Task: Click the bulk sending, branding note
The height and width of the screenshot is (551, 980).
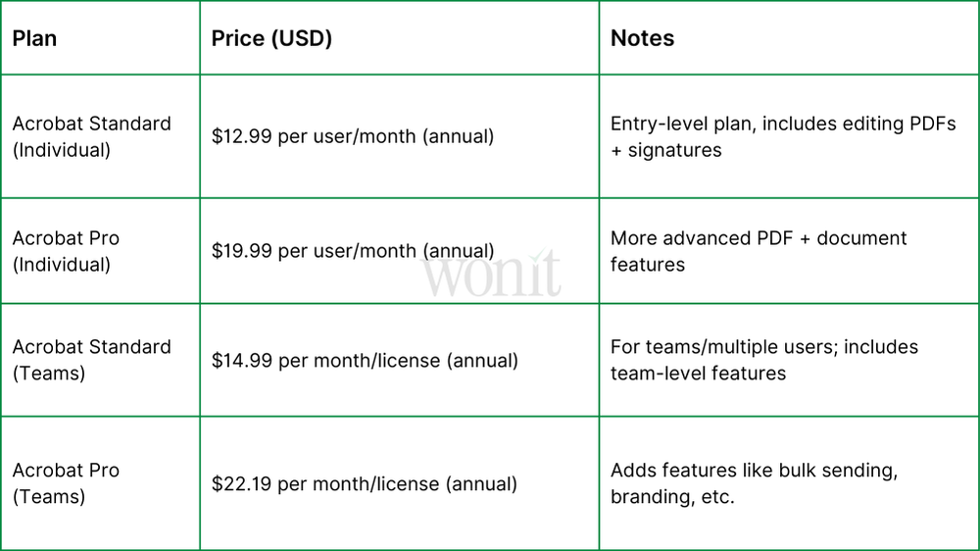Action: [754, 483]
